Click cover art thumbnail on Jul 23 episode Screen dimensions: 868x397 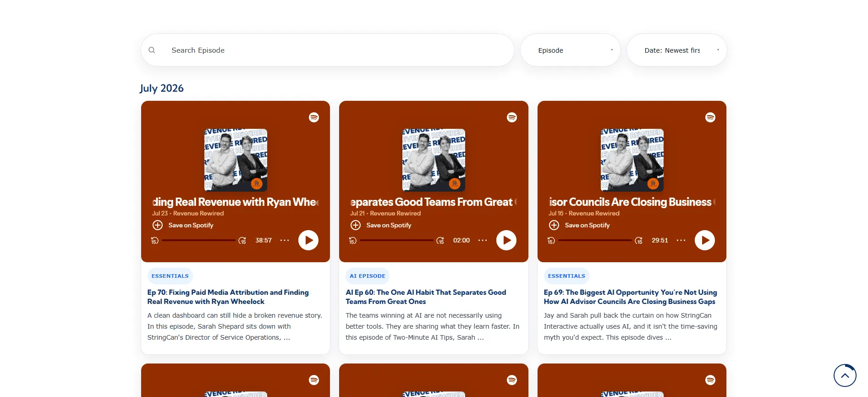[x=236, y=160]
